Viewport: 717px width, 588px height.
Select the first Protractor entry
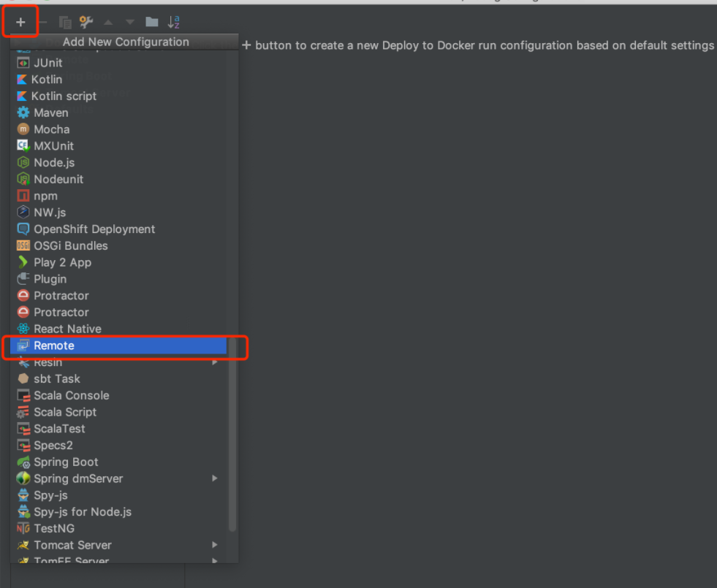(118, 296)
